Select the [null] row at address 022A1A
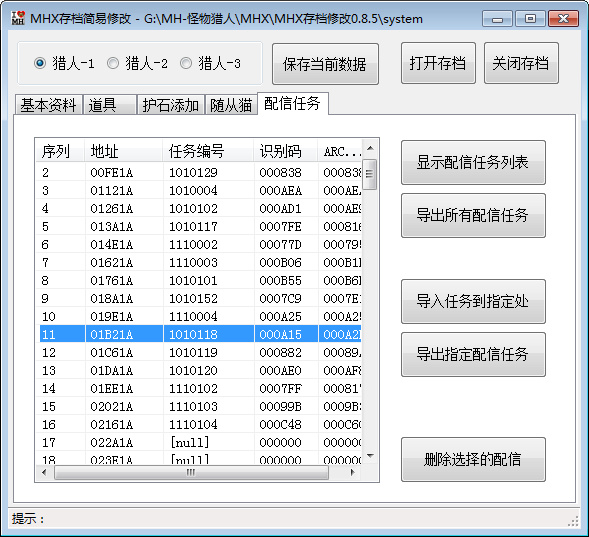This screenshot has height=537, width=589. (x=199, y=442)
